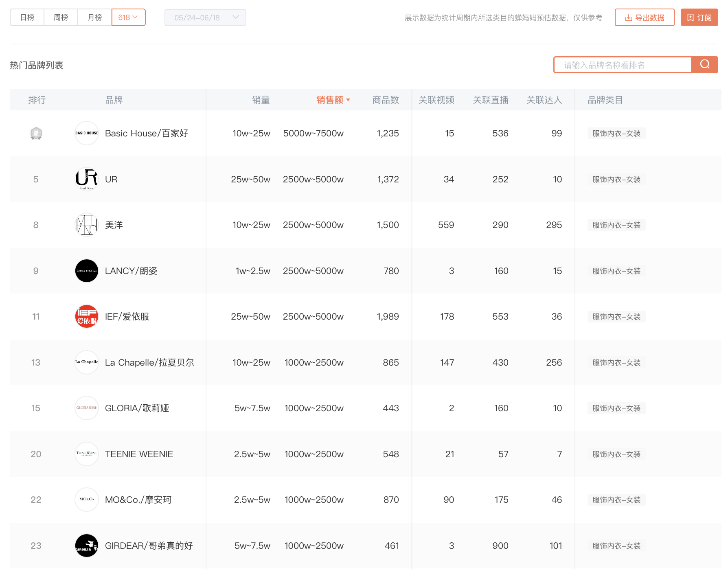Click the 关联达人 column header
Screen dimensions: 728x570
544,100
